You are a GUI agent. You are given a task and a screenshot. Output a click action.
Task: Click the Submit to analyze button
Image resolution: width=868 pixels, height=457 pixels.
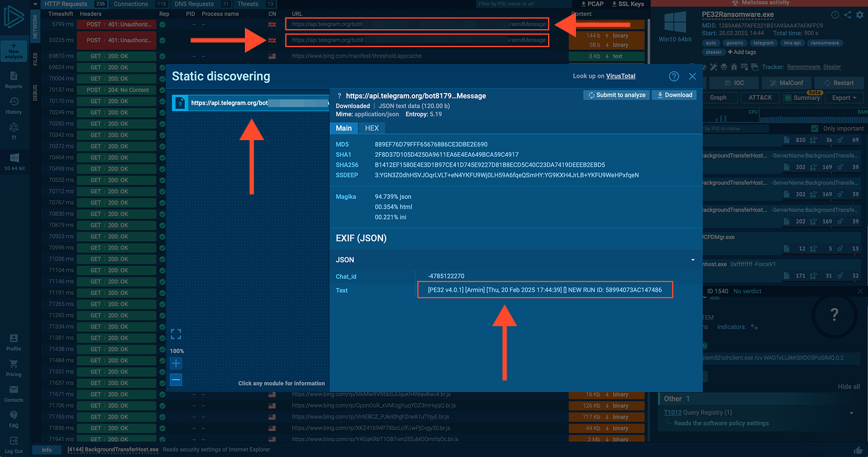616,95
